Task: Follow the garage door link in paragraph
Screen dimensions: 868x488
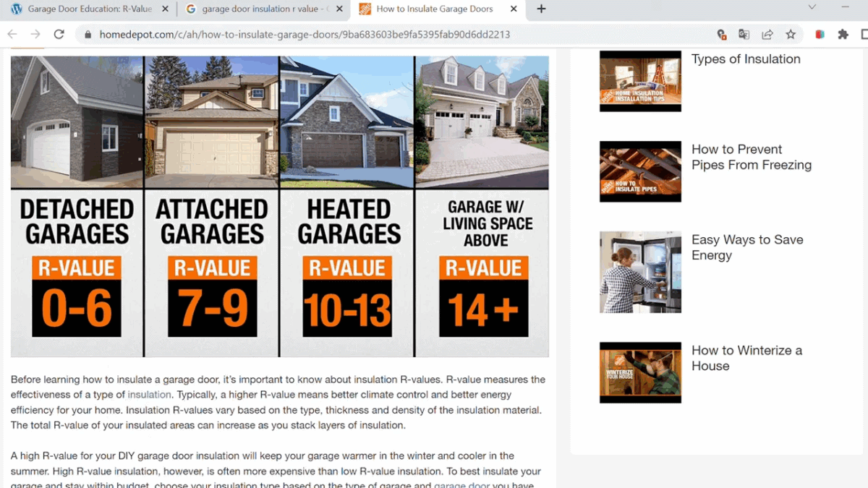Action: point(461,485)
